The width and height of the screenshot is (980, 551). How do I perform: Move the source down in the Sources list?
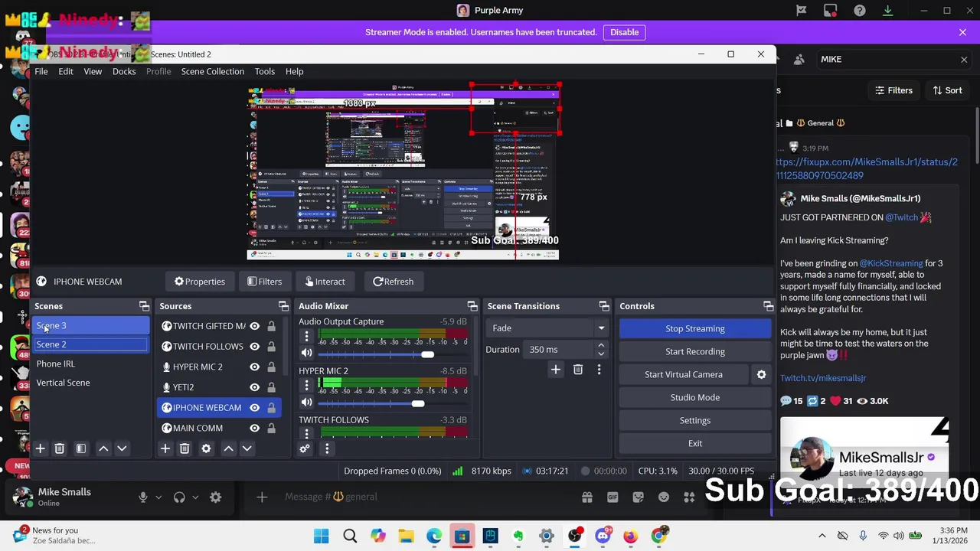(x=247, y=448)
